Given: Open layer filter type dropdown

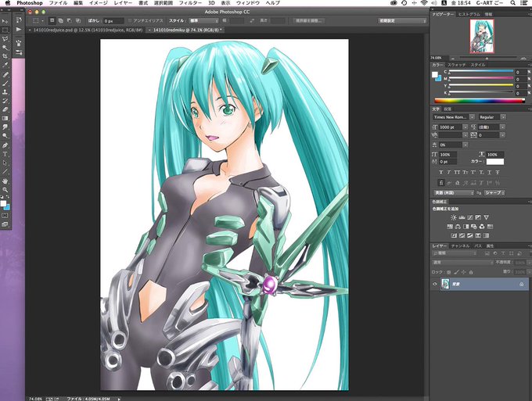Looking at the screenshot, I should coord(455,253).
